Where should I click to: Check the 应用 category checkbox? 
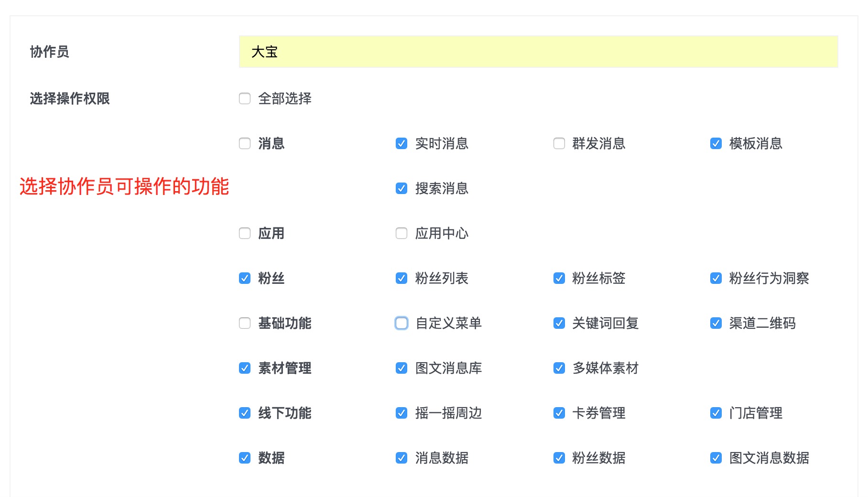coord(245,234)
